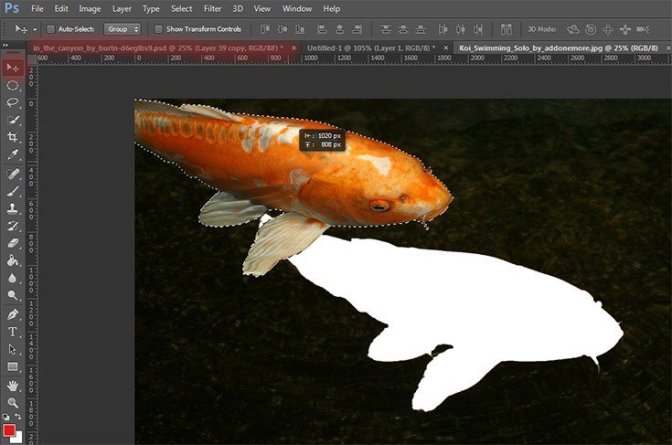
Task: Select the Eyedropper tool
Action: [12, 155]
